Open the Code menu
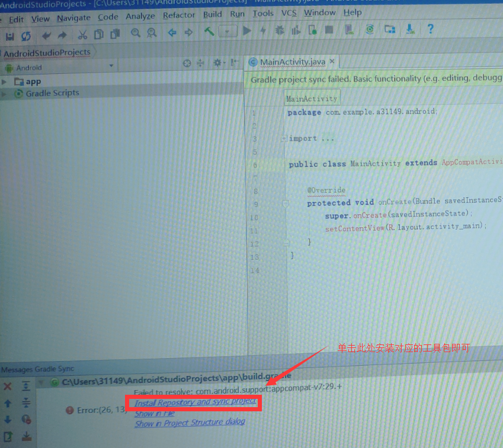 point(108,17)
